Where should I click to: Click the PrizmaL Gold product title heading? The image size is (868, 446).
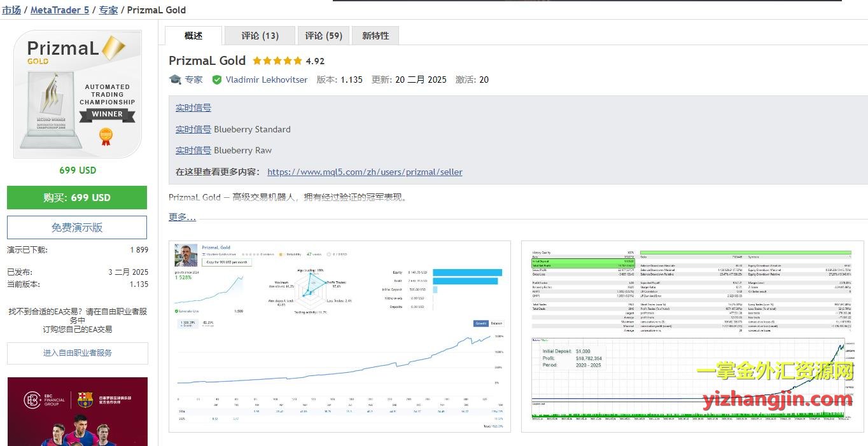(x=207, y=60)
